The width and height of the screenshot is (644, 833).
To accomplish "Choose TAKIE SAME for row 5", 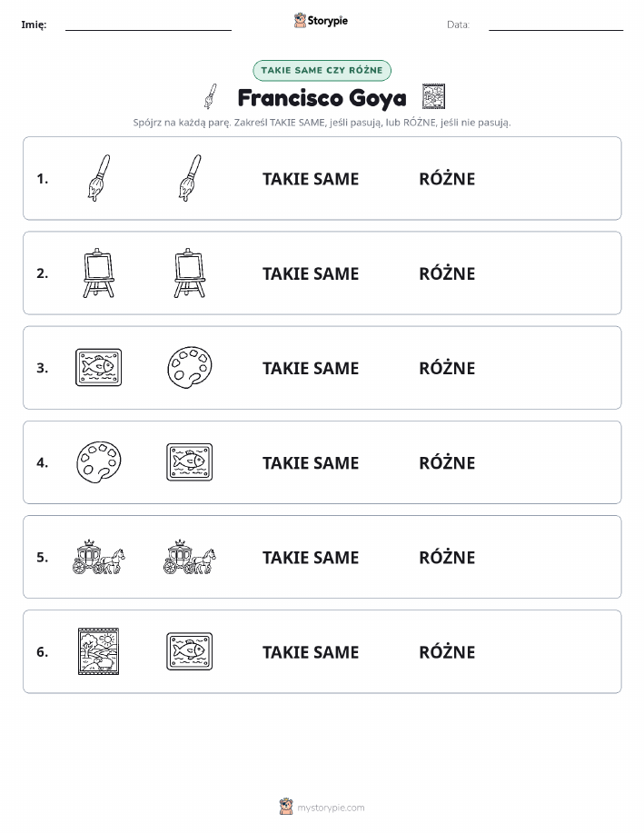I will pos(311,557).
